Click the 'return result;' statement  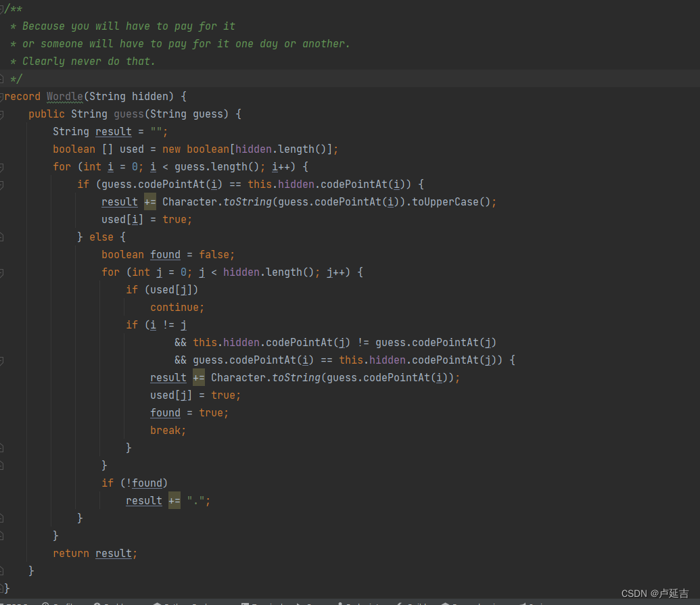[95, 553]
